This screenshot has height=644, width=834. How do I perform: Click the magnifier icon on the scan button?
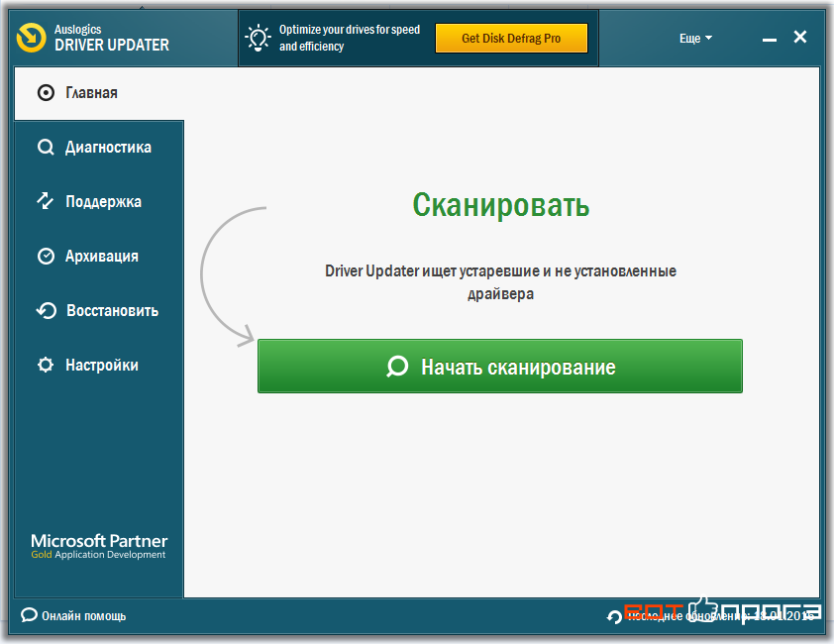(397, 367)
